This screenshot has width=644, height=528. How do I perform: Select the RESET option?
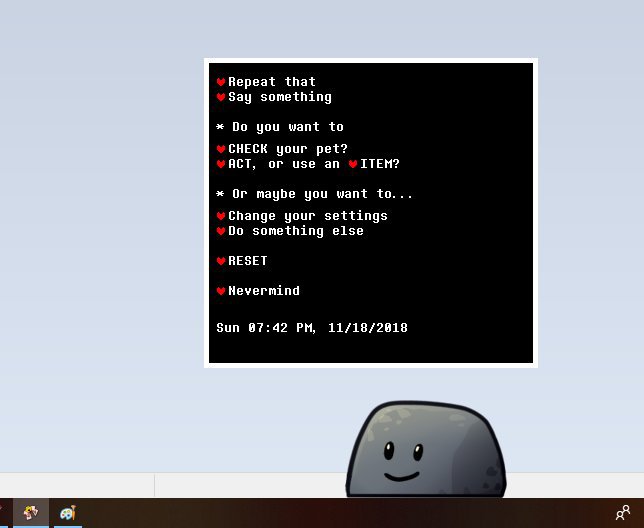pyautogui.click(x=248, y=261)
